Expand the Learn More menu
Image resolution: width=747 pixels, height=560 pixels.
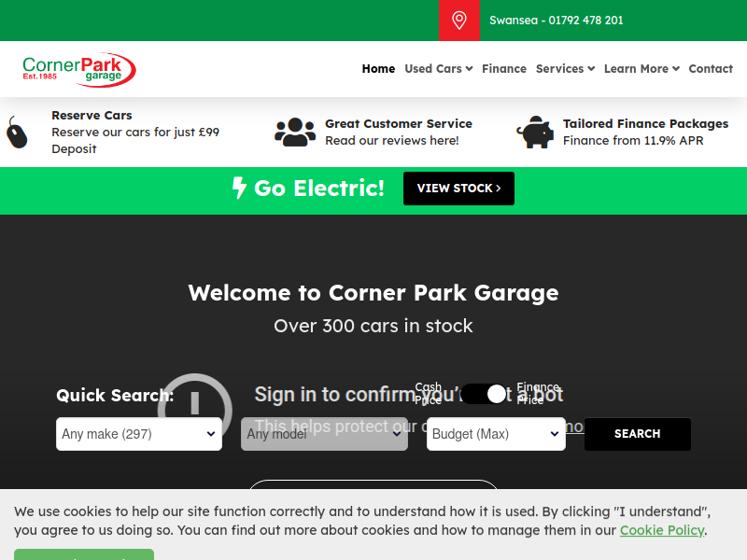[641, 68]
